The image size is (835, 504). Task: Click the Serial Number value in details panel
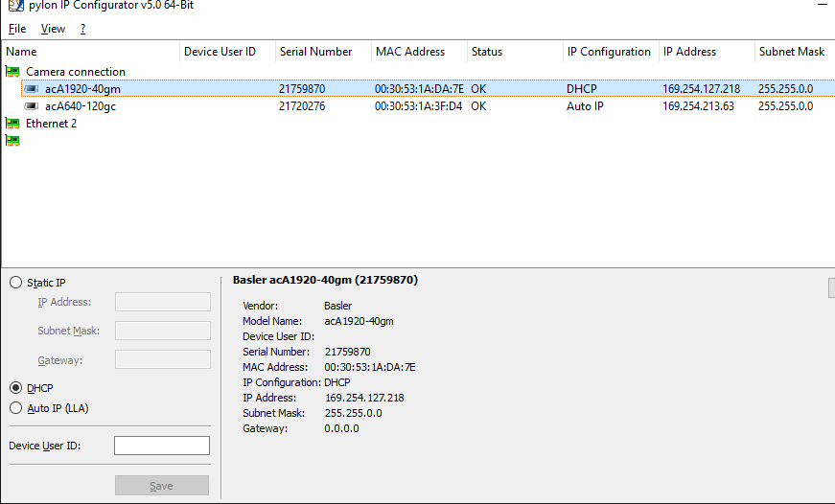[348, 352]
